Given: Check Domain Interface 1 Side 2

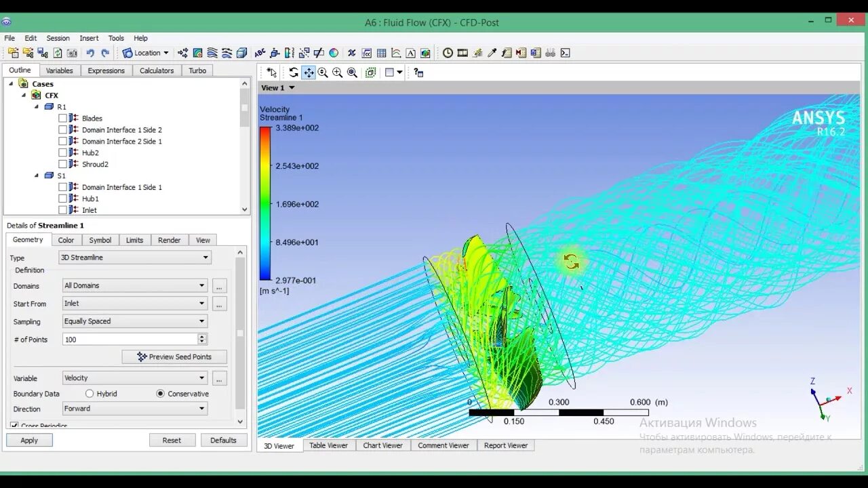Looking at the screenshot, I should pyautogui.click(x=62, y=130).
